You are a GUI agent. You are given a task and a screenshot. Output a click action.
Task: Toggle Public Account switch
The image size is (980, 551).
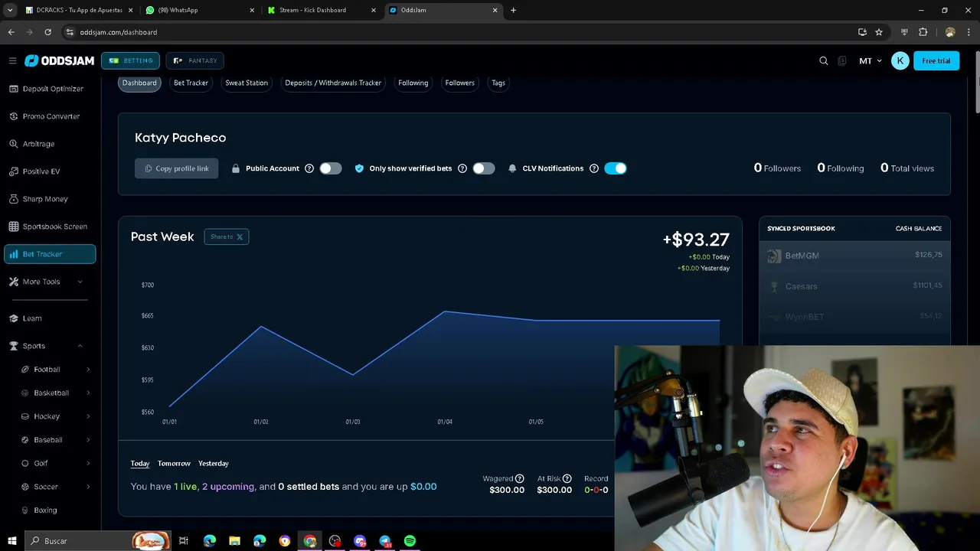330,168
